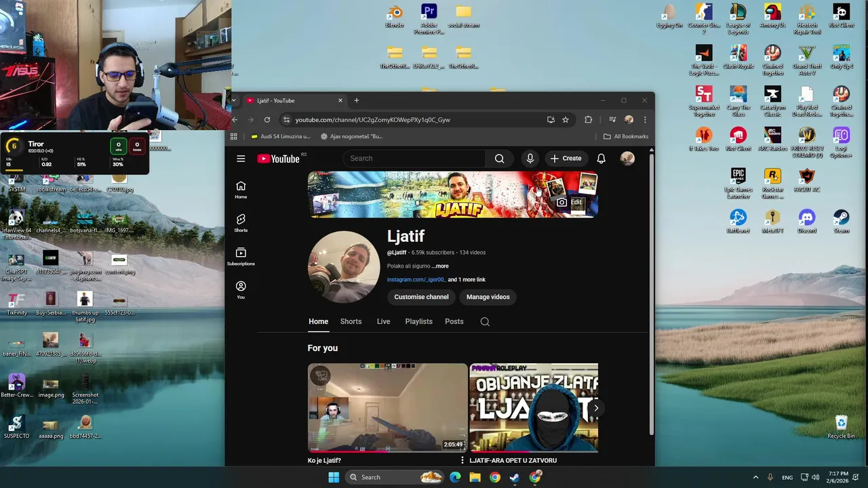Open Chrome profile avatar in toolbar
The height and width of the screenshot is (488, 868).
coord(629,120)
